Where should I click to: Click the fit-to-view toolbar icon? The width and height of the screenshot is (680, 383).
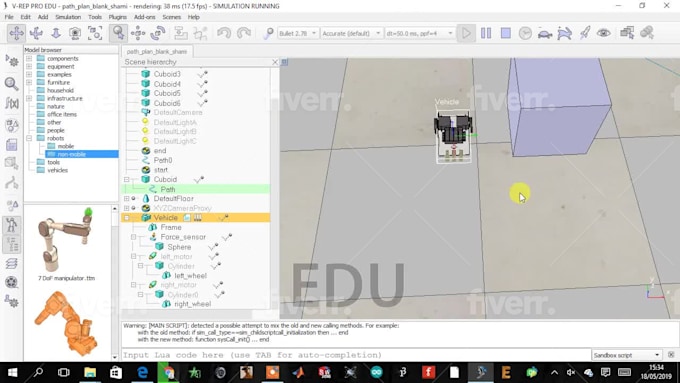pyautogui.click(x=95, y=33)
